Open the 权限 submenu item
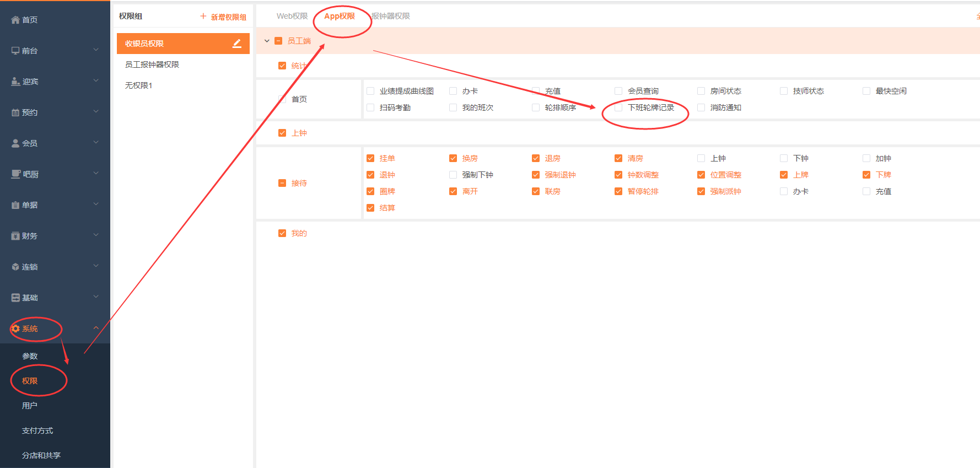The image size is (980, 468). 30,381
